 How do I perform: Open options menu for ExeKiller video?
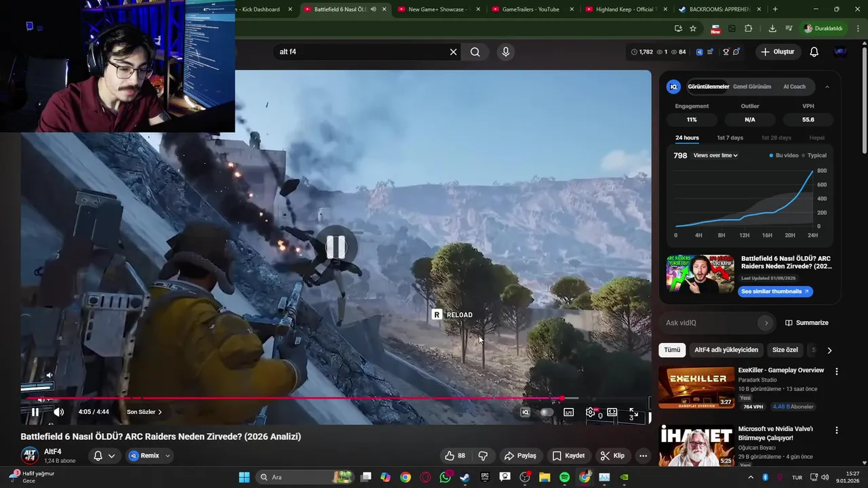pyautogui.click(x=837, y=371)
